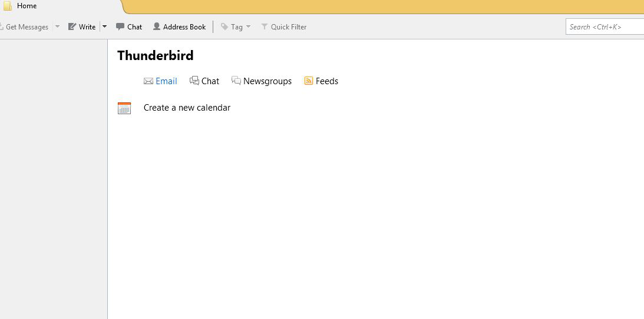Click the Get Messages button

point(25,27)
